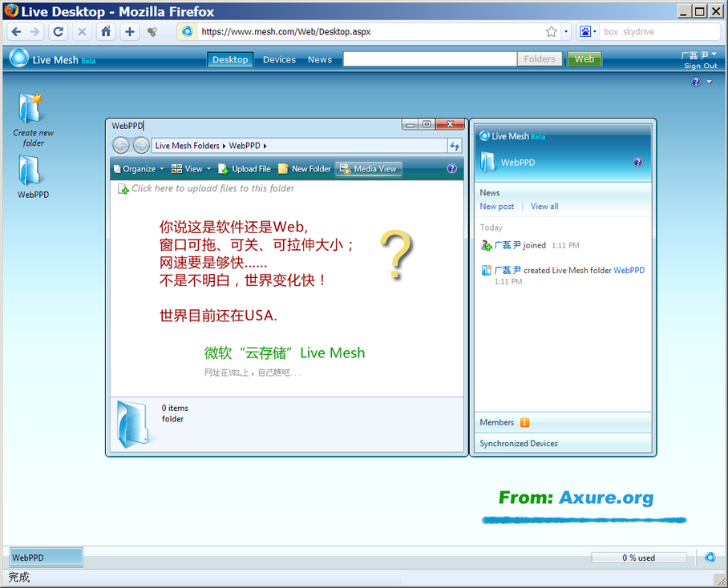This screenshot has height=588, width=728.
Task: Click the Live Mesh icon in bottom-right corner
Action: point(710,558)
